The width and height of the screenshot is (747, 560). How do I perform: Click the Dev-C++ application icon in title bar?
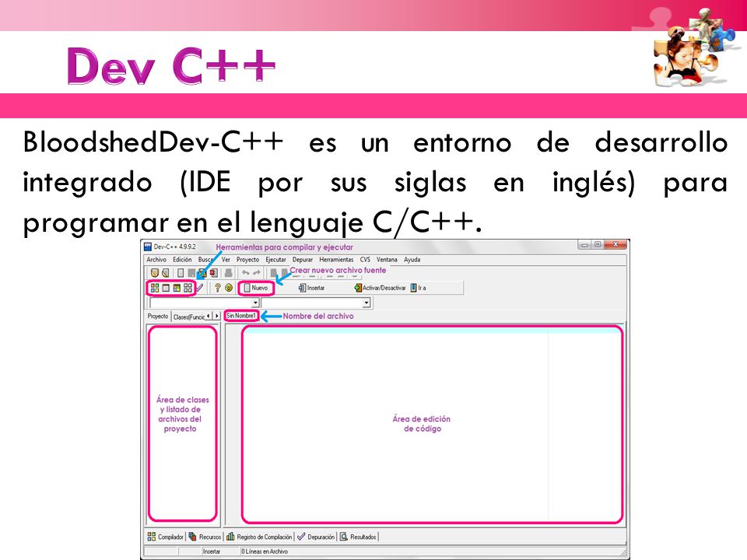148,247
